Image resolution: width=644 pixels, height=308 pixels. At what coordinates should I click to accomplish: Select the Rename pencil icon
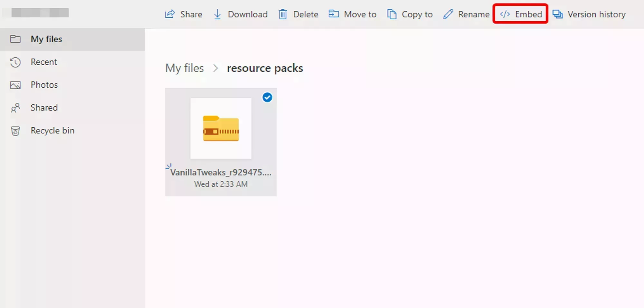pyautogui.click(x=448, y=14)
